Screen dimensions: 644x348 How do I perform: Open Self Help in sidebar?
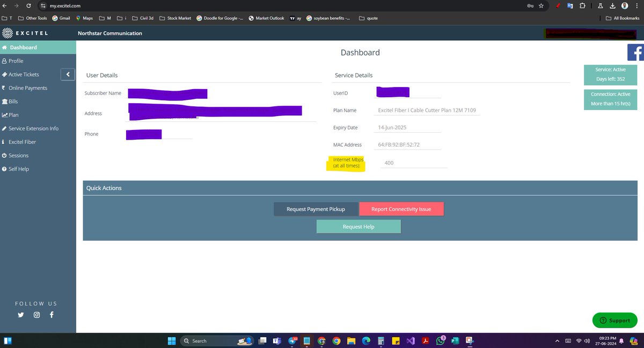(x=38, y=169)
